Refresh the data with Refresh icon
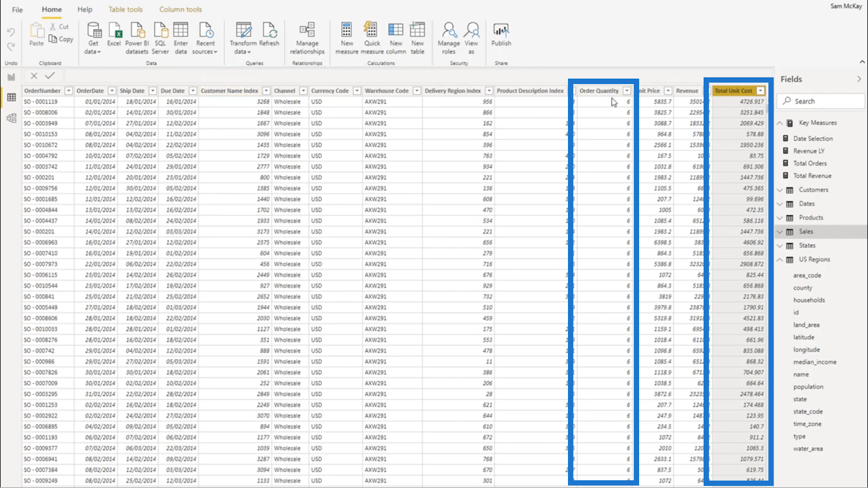The width and height of the screenshot is (868, 488). point(270,30)
